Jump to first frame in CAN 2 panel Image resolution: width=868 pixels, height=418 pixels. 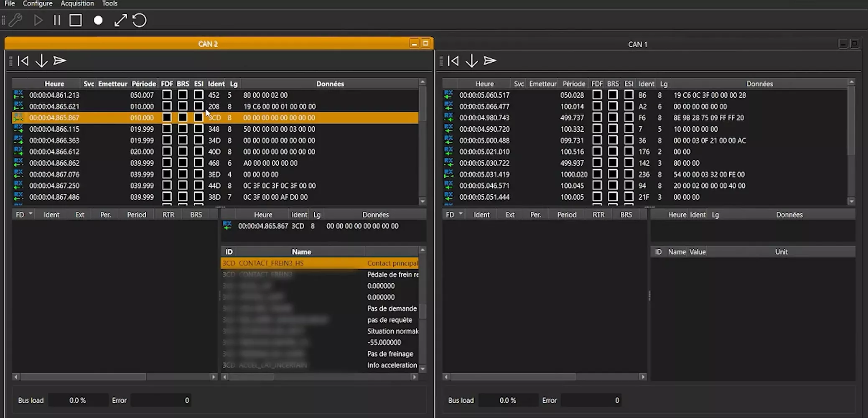[x=23, y=61]
